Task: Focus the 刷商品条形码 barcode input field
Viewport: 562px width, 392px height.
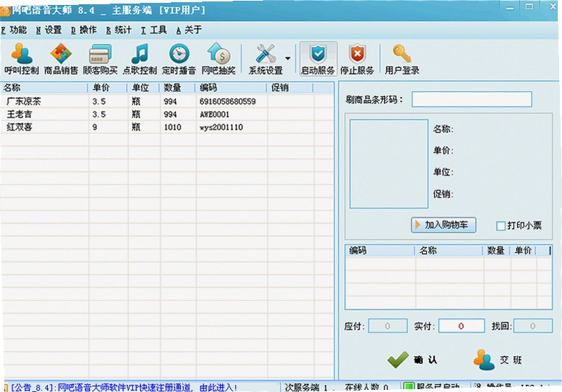Action: pyautogui.click(x=472, y=99)
